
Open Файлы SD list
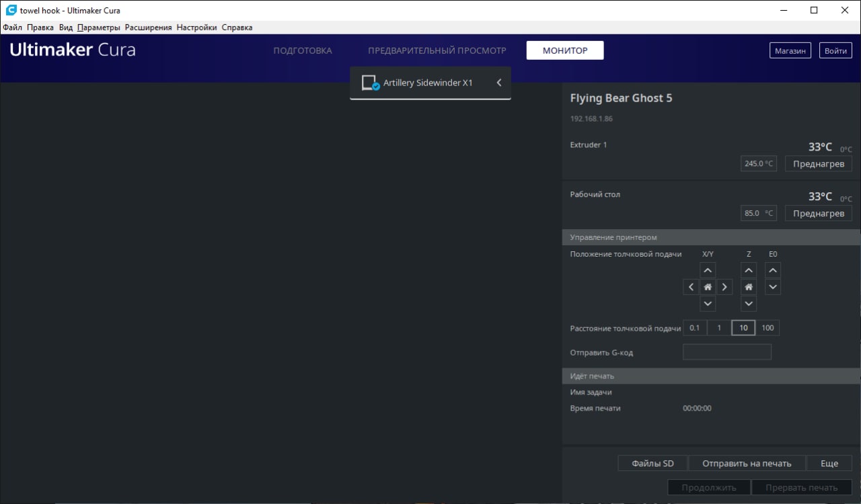click(652, 463)
